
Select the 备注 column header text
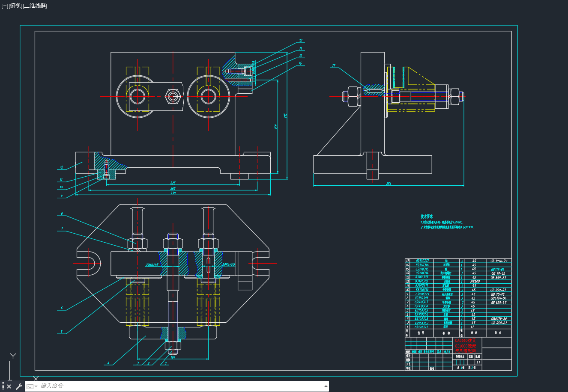click(x=498, y=333)
